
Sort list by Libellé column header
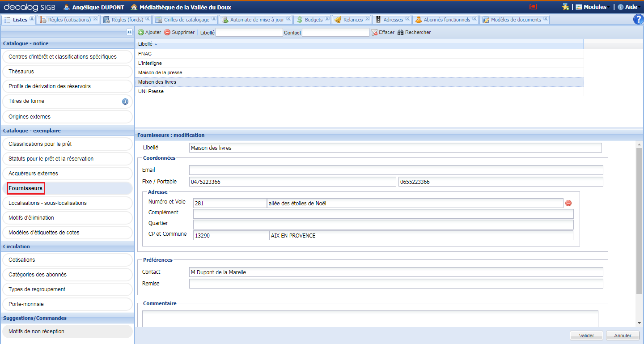(145, 44)
